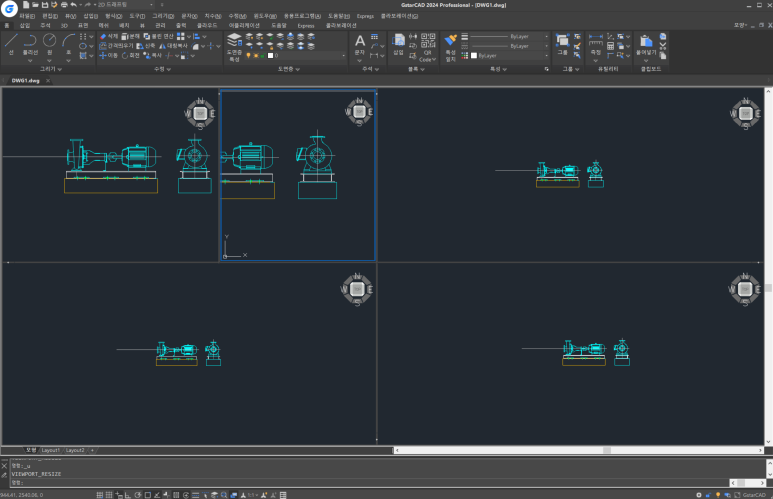Click the Insert block (삽입) icon
Image resolution: width=773 pixels, height=499 pixels.
pos(398,43)
